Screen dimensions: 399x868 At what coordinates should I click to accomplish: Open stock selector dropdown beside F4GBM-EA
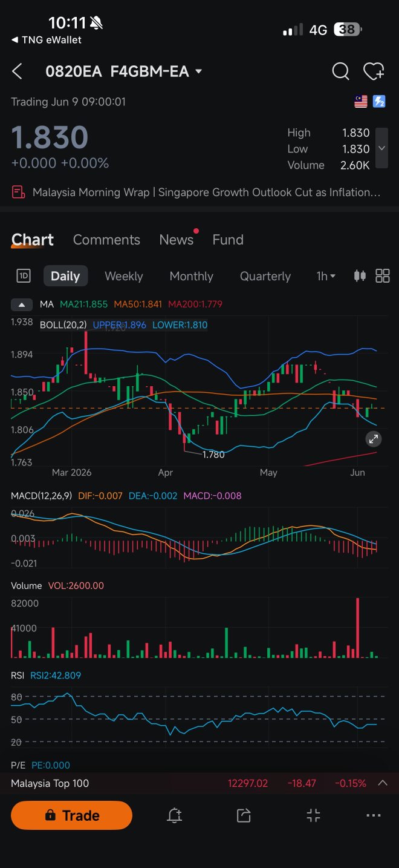pos(198,71)
